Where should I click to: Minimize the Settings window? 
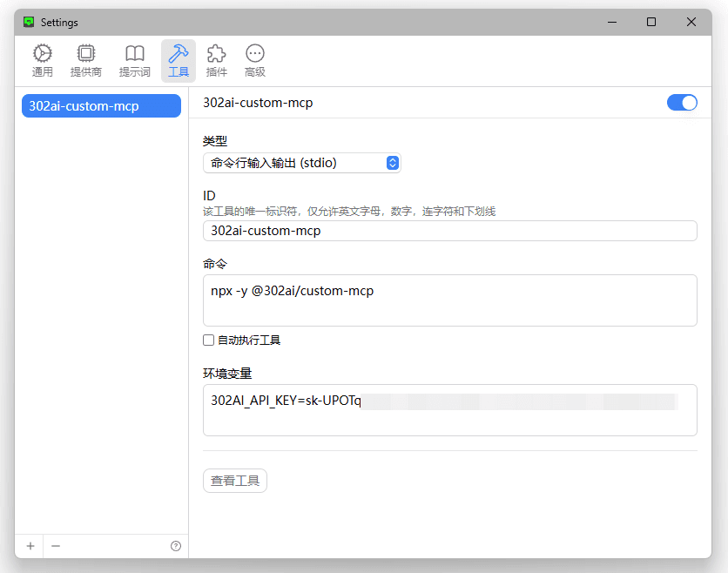612,22
